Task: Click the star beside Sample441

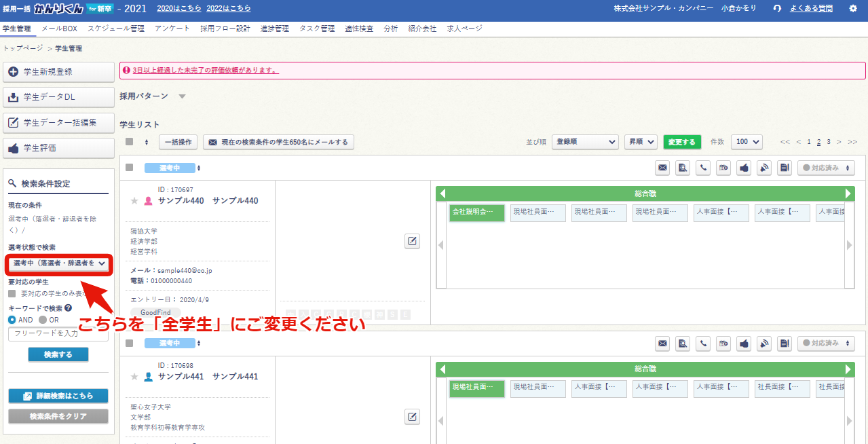Action: tap(134, 376)
